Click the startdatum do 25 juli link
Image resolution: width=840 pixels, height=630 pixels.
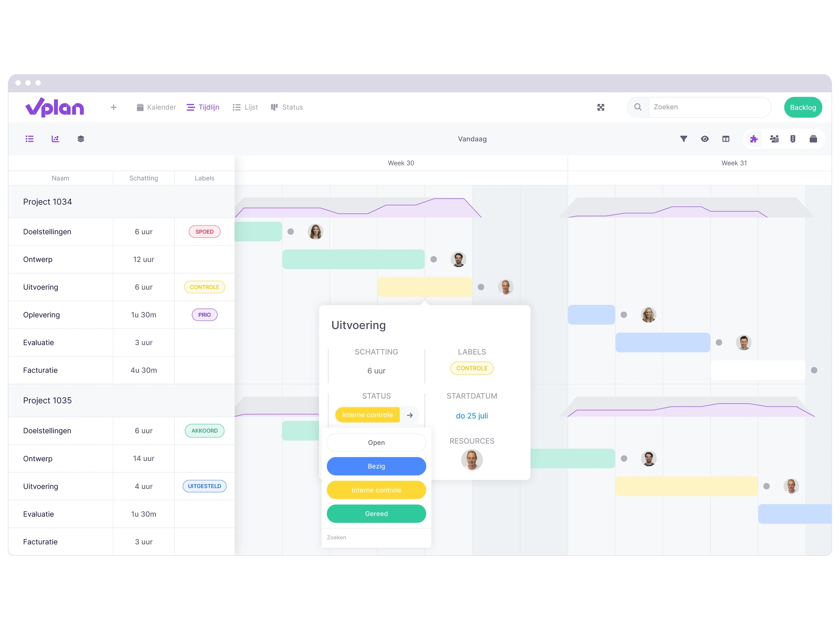(472, 416)
